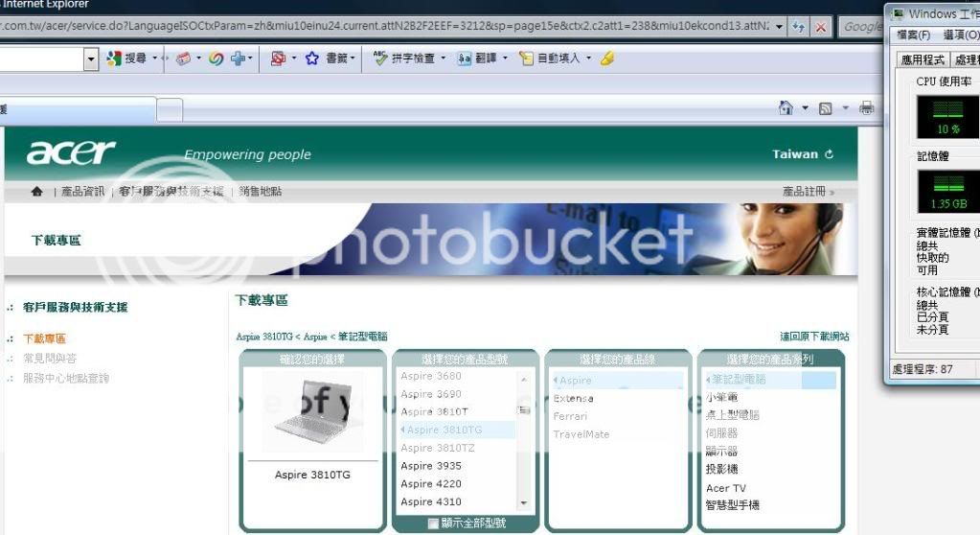
Task: Click the Acer site home icon
Action: 36,191
